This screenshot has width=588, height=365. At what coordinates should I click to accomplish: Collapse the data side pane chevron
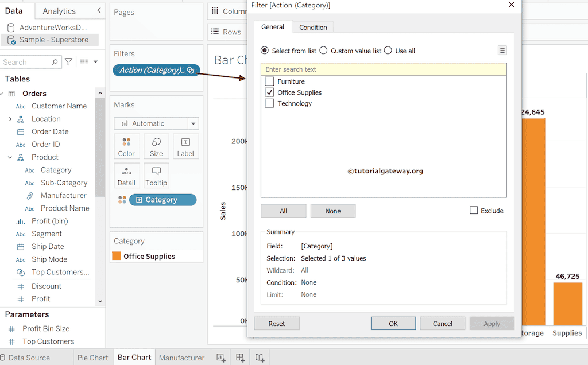coord(99,10)
